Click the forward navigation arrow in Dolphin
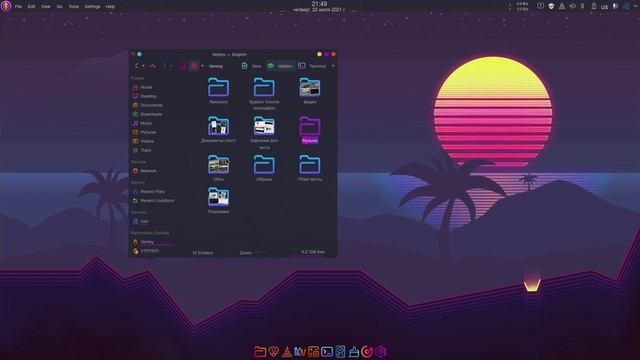The height and width of the screenshot is (360, 640). [x=164, y=66]
